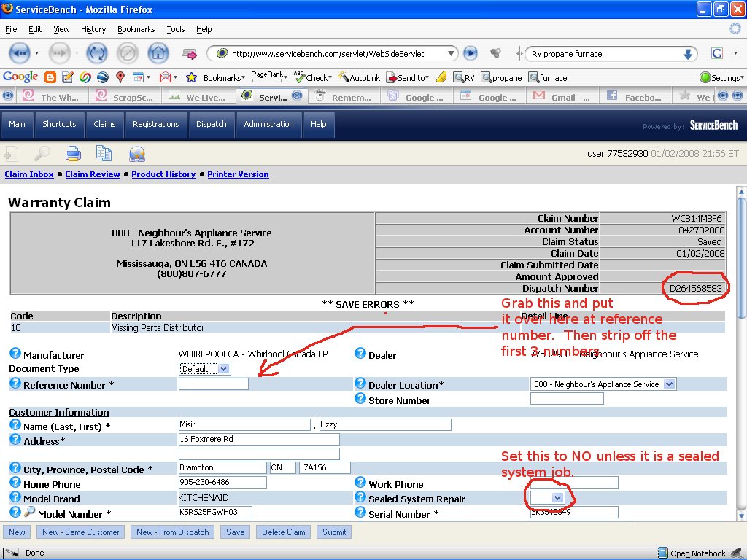The image size is (747, 560).
Task: Open the Printer Version link
Action: [238, 174]
